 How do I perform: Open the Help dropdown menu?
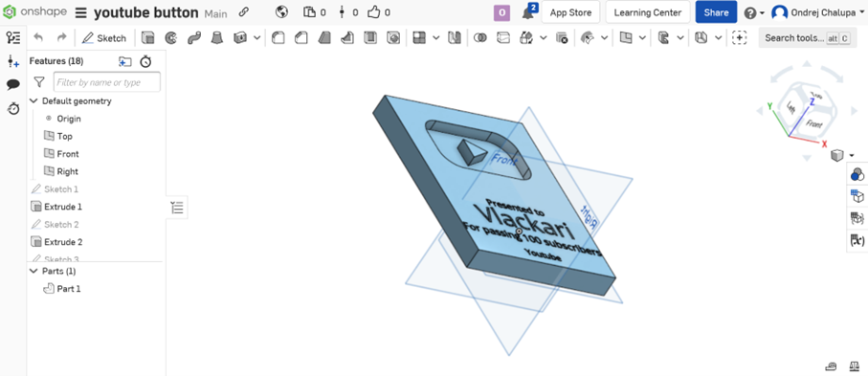[x=754, y=12]
